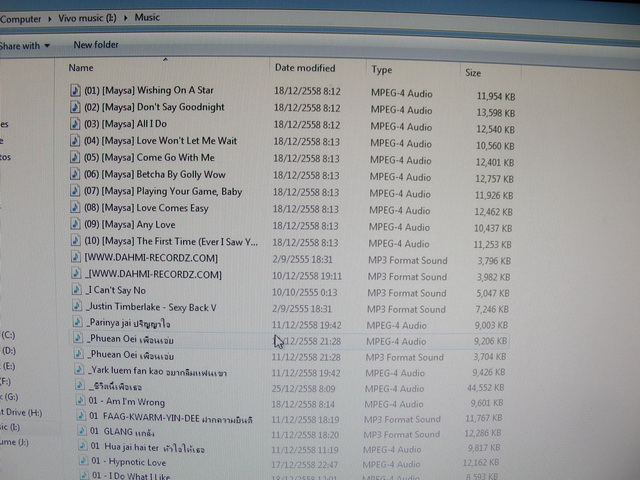This screenshot has width=640, height=480.
Task: Open the Share with dropdown
Action: [25, 46]
